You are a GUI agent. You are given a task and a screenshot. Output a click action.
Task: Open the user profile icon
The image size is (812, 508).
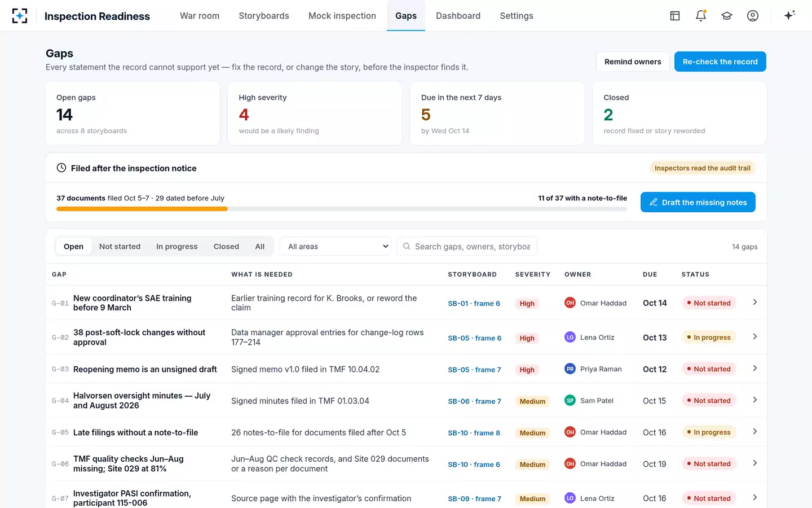[x=753, y=16]
